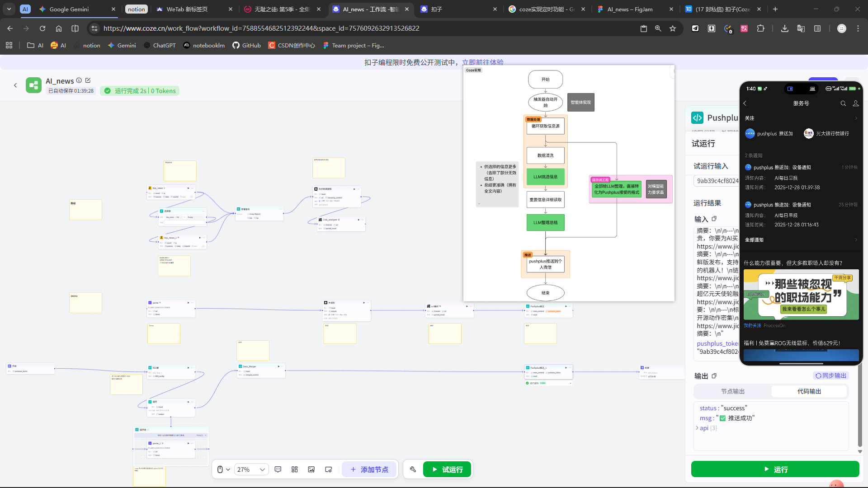Open the Chrome extensions puzzle icon
Screen dimensions: 868x488
(x=761, y=28)
